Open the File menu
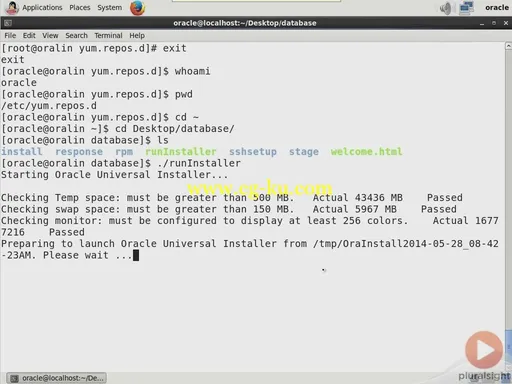Viewport: 512px width, 384px height. click(10, 35)
